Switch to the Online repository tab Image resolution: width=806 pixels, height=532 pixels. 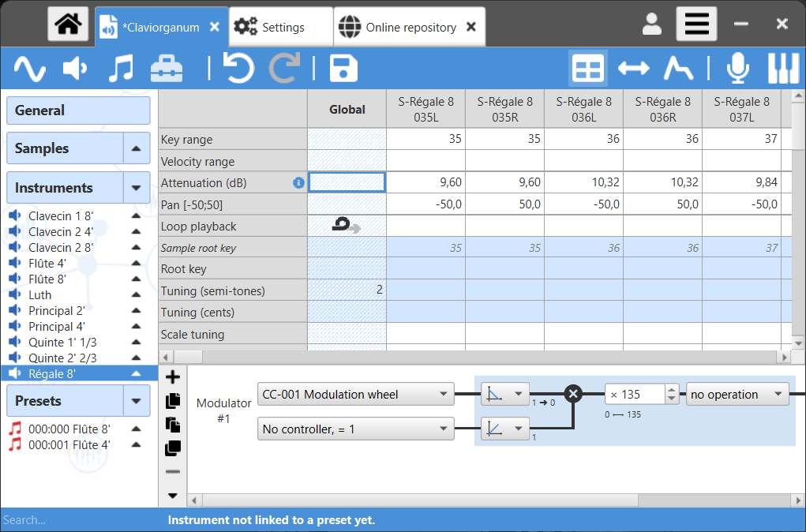point(410,27)
